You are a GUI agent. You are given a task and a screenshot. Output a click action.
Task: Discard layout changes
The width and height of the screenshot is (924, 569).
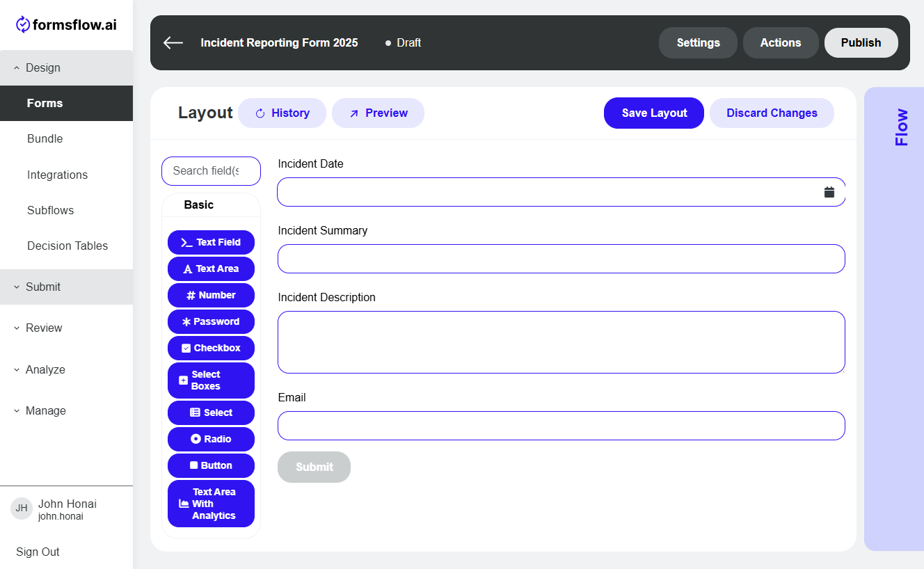point(772,113)
